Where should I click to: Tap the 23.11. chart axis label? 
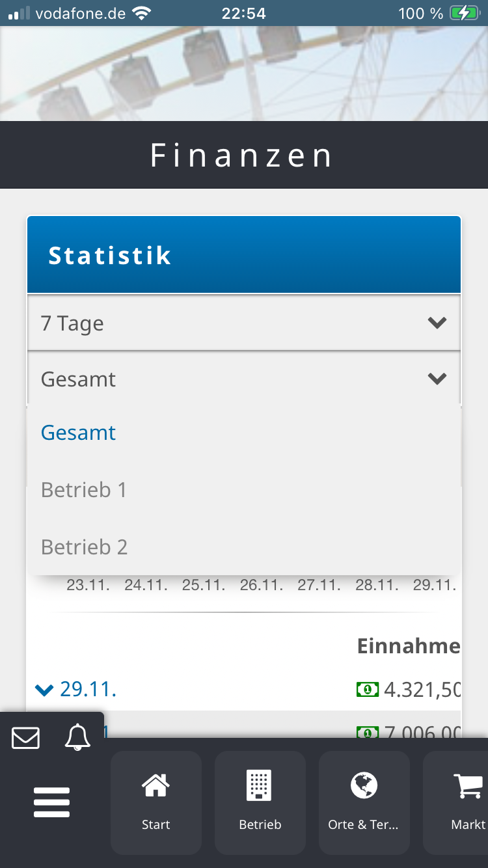tap(88, 585)
